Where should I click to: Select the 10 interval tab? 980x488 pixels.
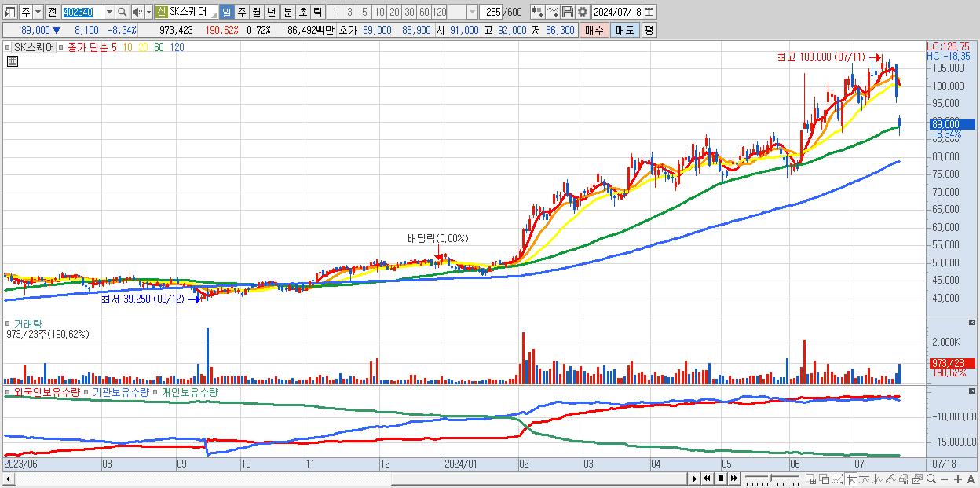tap(379, 12)
